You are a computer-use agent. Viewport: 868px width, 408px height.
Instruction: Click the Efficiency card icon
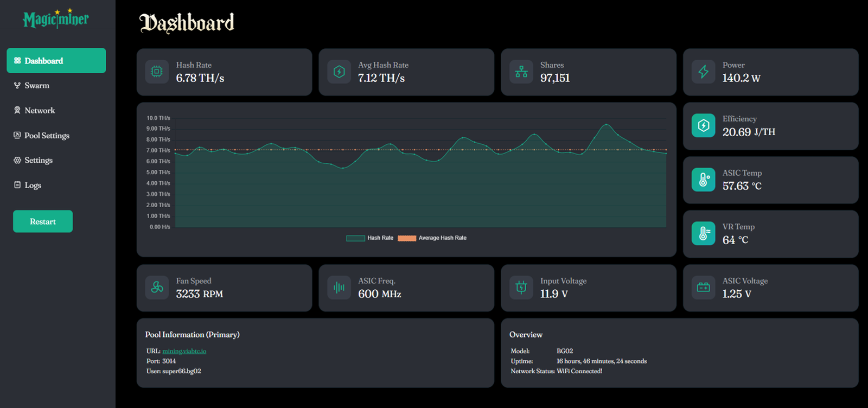(x=703, y=126)
